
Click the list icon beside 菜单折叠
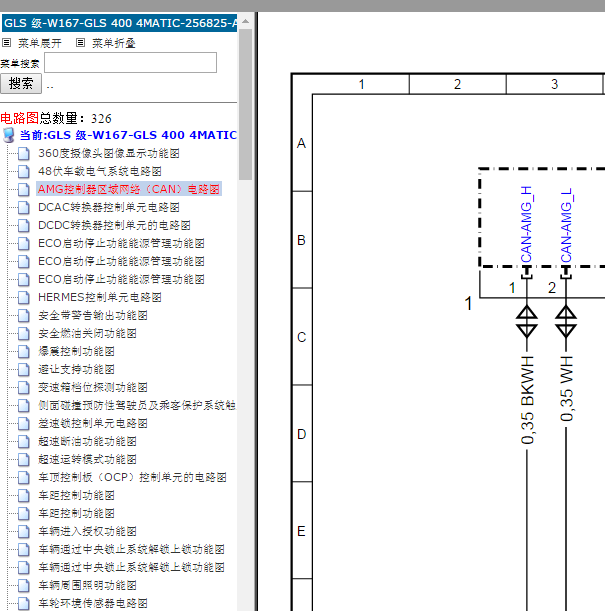pyautogui.click(x=80, y=42)
